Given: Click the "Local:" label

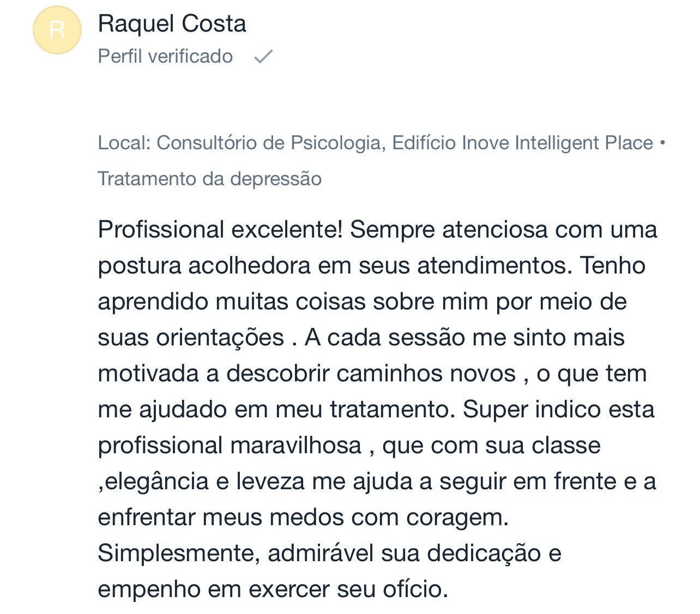Looking at the screenshot, I should coord(124,143).
